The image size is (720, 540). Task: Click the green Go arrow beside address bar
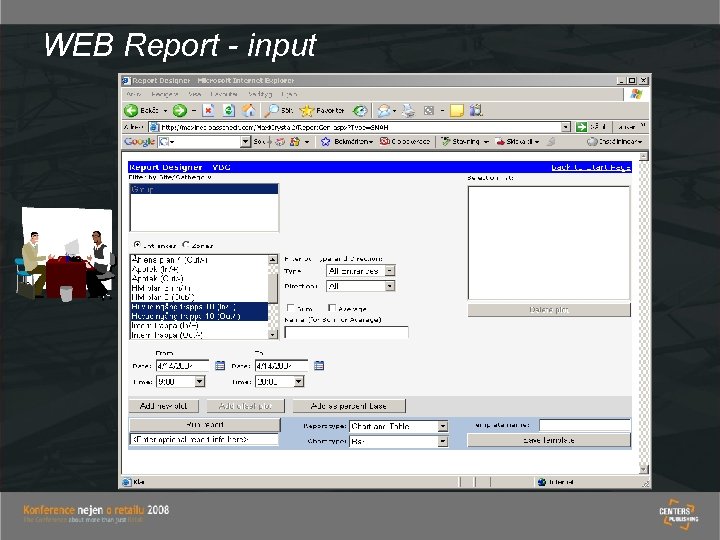pyautogui.click(x=582, y=127)
